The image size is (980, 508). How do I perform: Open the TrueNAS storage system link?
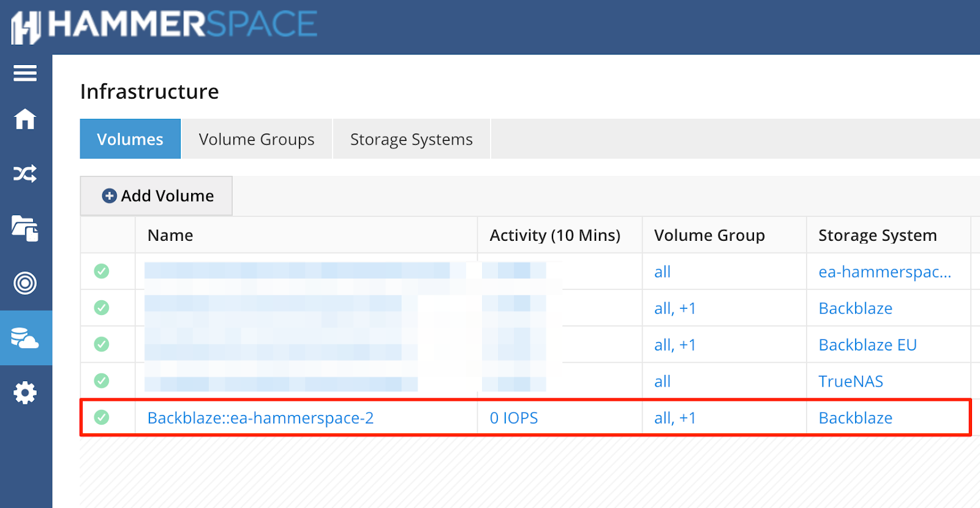851,381
